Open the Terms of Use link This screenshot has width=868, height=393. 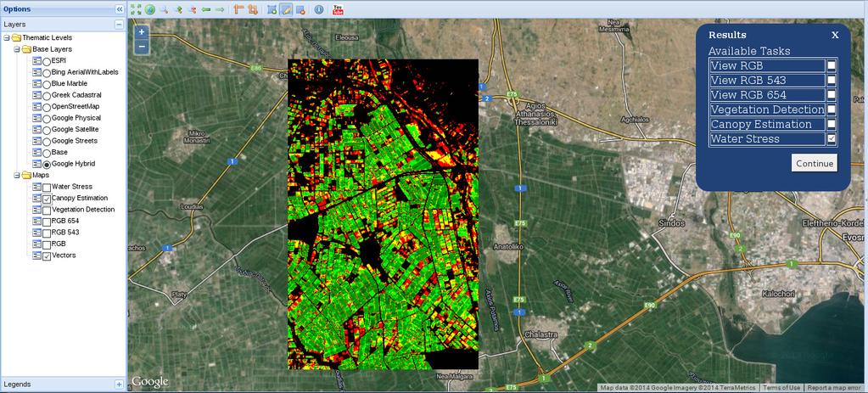coord(782,387)
